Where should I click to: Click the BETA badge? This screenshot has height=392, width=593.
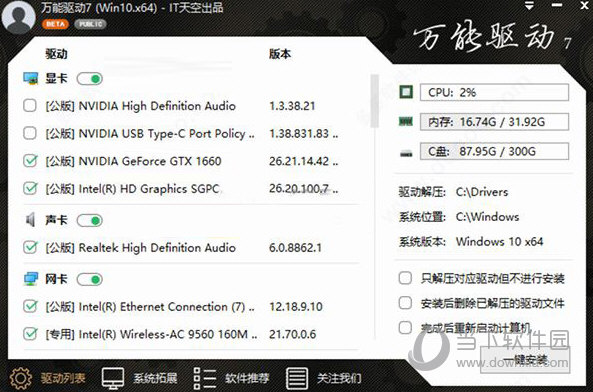[x=55, y=24]
